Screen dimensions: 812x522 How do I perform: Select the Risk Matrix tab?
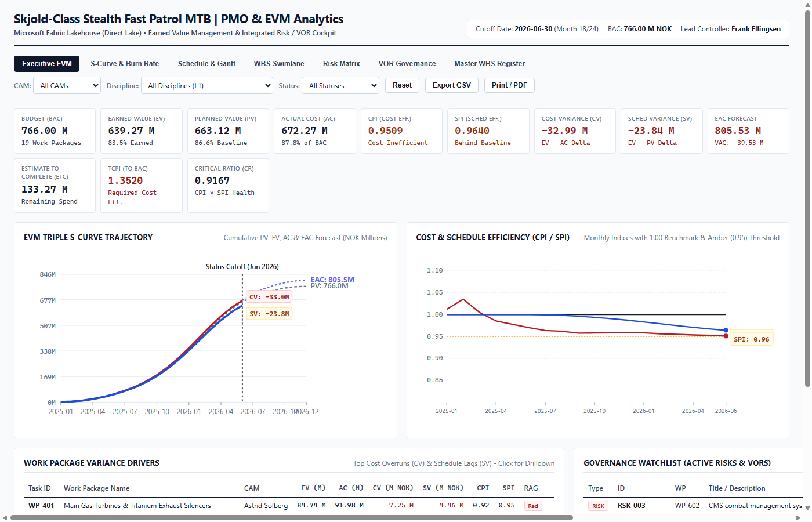tap(342, 64)
